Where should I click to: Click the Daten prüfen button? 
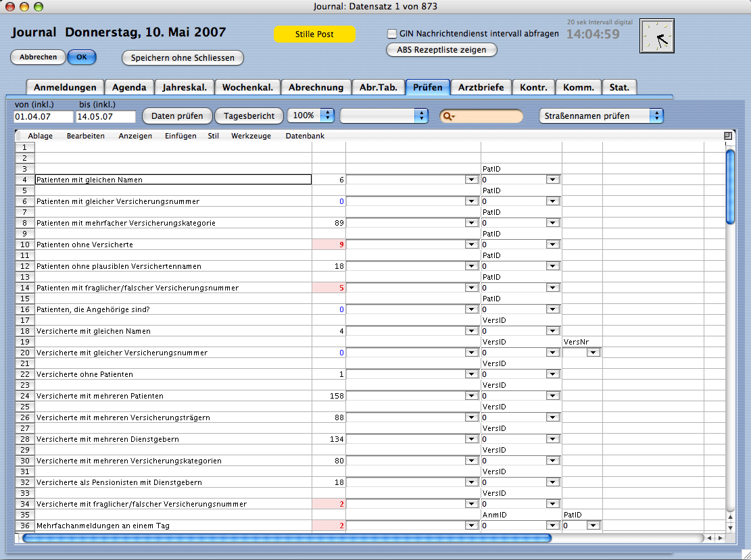click(x=177, y=116)
